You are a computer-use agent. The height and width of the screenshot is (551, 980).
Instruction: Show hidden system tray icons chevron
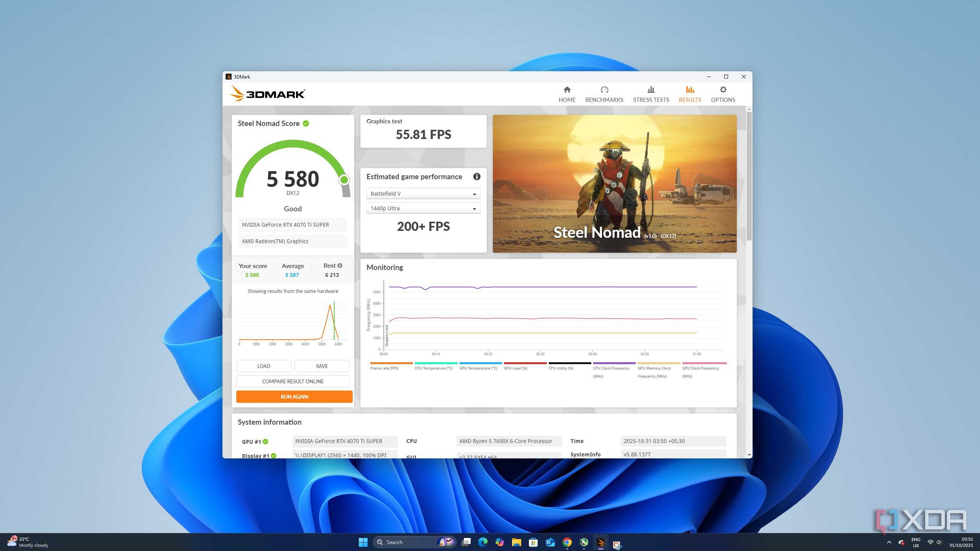click(889, 542)
